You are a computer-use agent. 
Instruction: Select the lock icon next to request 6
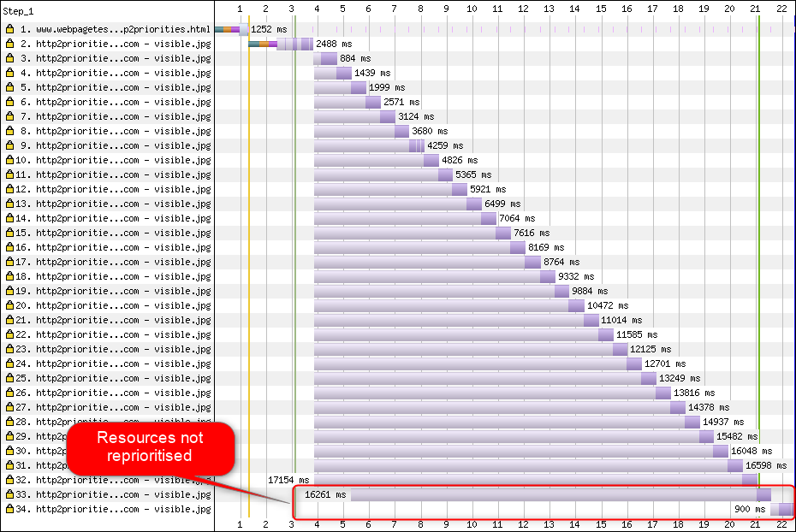tap(9, 102)
